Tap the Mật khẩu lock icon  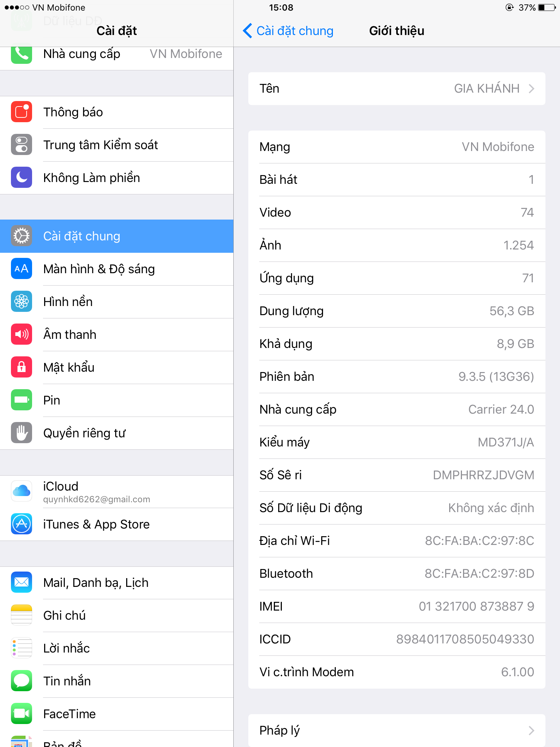tap(22, 367)
